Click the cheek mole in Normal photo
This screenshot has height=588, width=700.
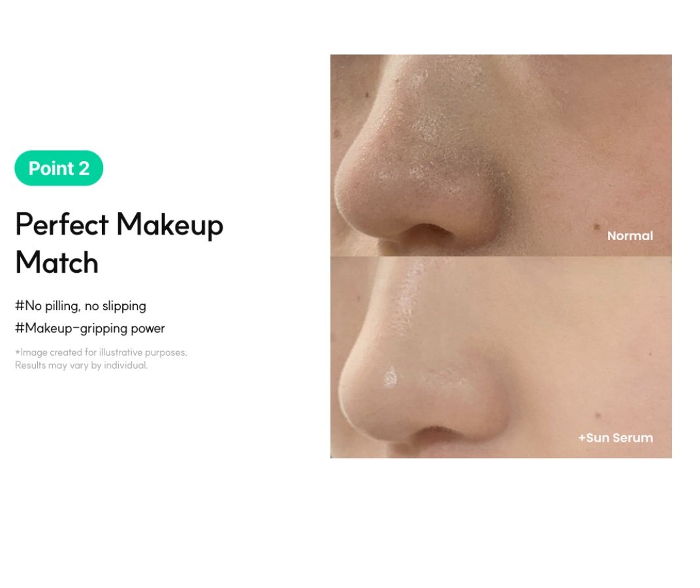pos(596,226)
